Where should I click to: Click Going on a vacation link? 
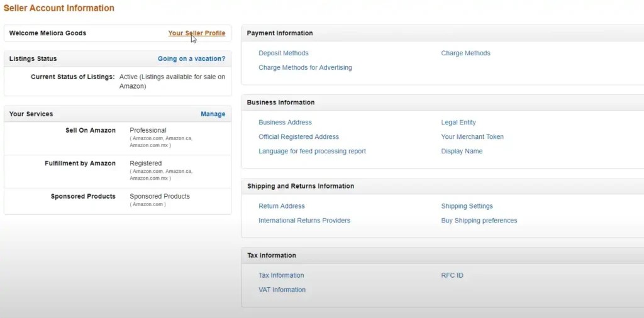(x=191, y=58)
